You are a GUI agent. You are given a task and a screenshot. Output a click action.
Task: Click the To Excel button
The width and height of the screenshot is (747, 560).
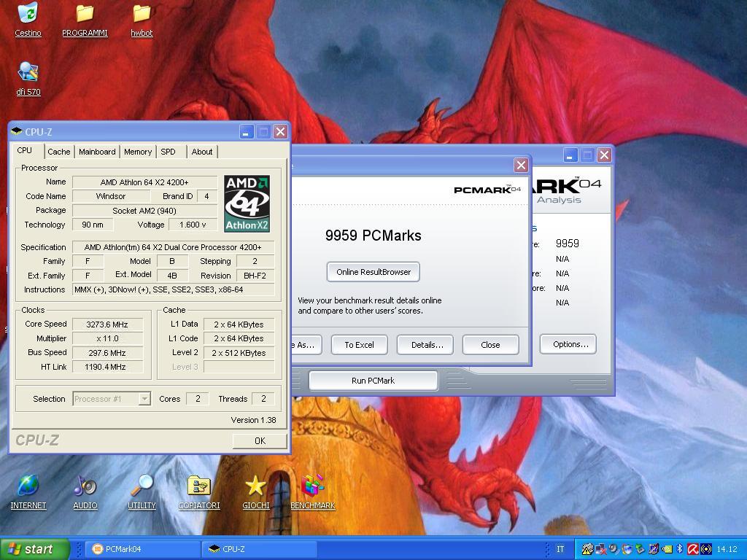click(x=359, y=345)
